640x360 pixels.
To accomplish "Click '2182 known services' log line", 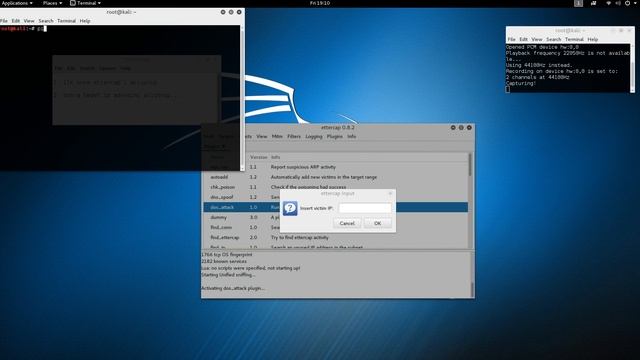I will point(224,261).
